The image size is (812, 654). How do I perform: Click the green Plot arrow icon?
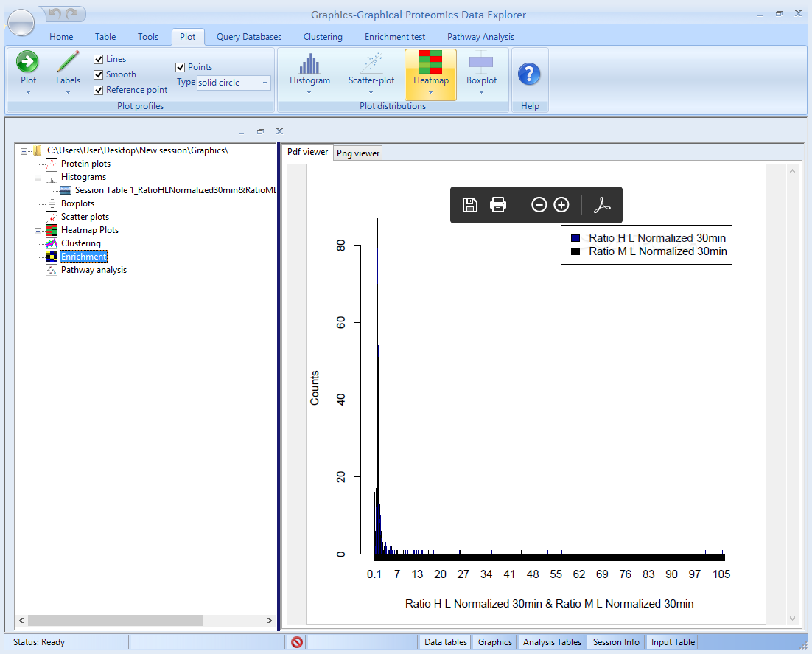click(x=27, y=62)
